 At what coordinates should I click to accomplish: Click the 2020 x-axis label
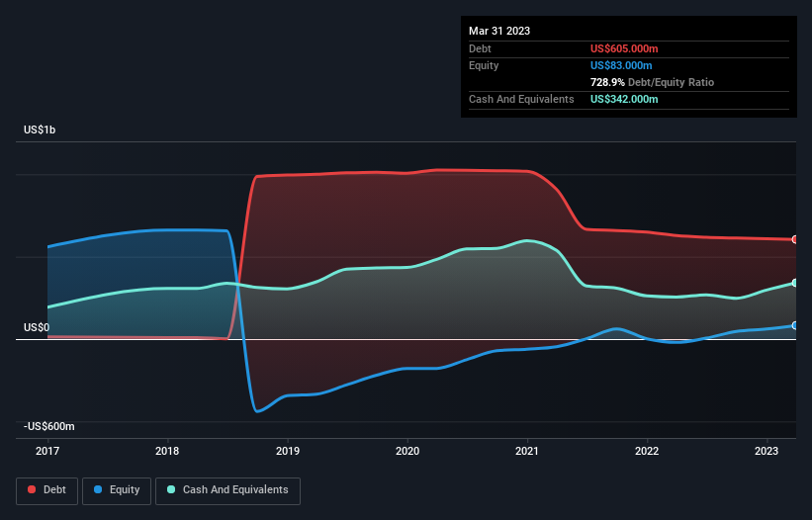(x=407, y=451)
